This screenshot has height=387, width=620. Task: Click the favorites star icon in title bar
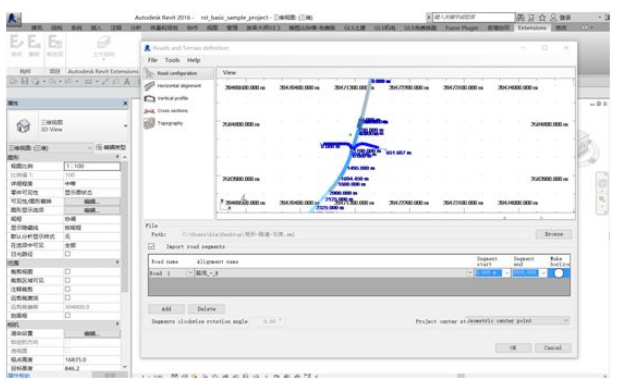pyautogui.click(x=542, y=17)
